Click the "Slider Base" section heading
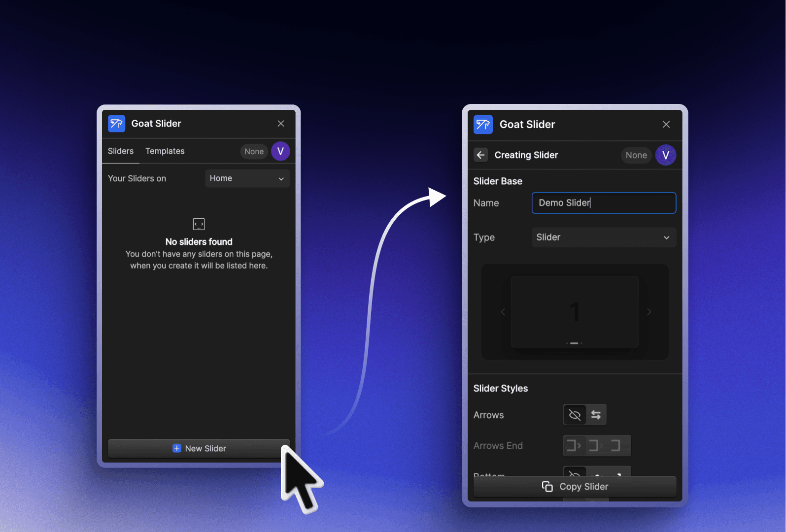The height and width of the screenshot is (532, 786). point(498,181)
